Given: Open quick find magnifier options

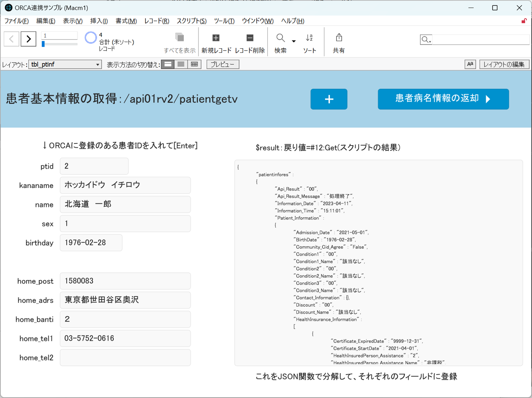Looking at the screenshot, I should 426,39.
